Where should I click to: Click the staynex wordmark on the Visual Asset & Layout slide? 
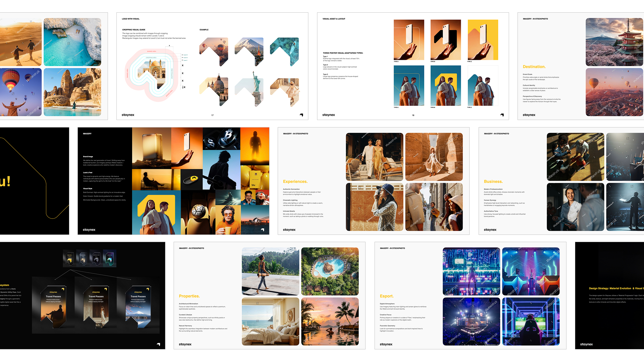click(329, 115)
